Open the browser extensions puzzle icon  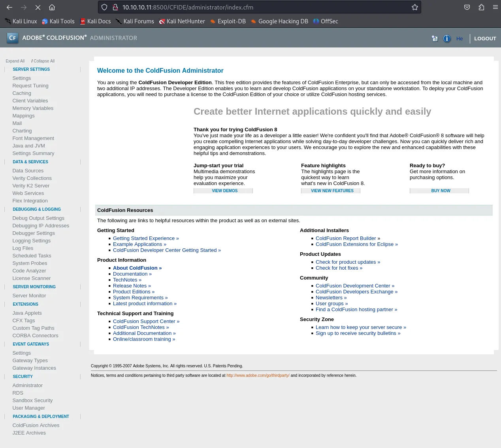481,7
